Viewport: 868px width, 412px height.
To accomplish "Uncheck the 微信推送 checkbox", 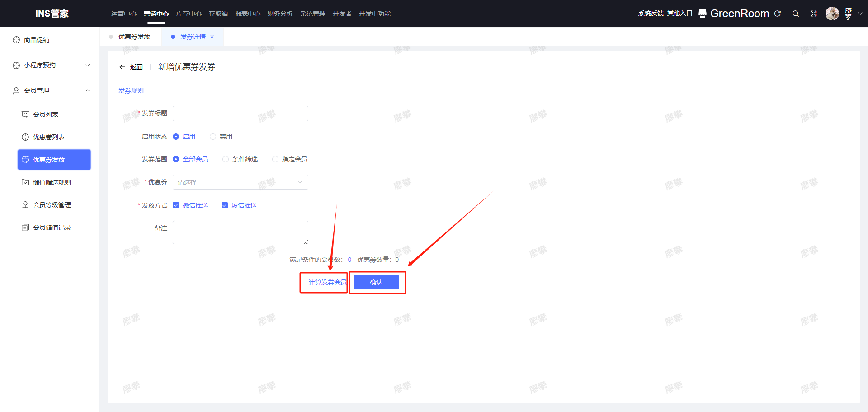I will pyautogui.click(x=176, y=205).
